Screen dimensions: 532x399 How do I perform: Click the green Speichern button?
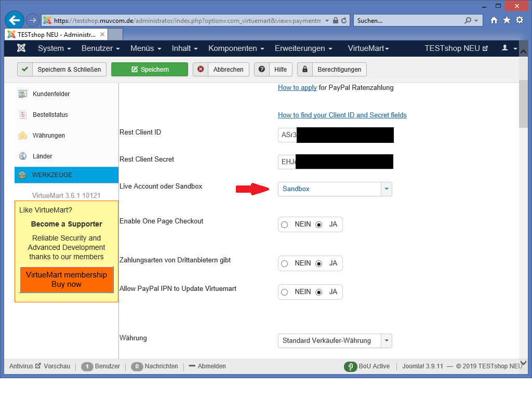tap(150, 69)
